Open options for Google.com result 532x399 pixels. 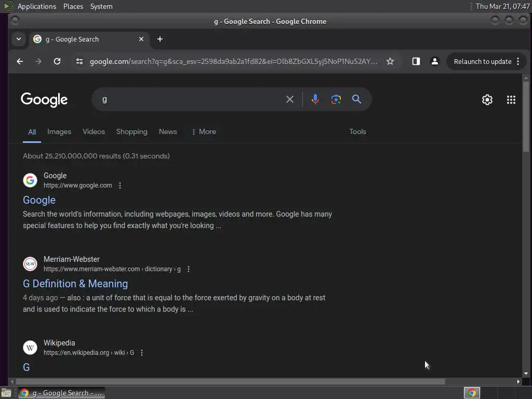point(120,185)
